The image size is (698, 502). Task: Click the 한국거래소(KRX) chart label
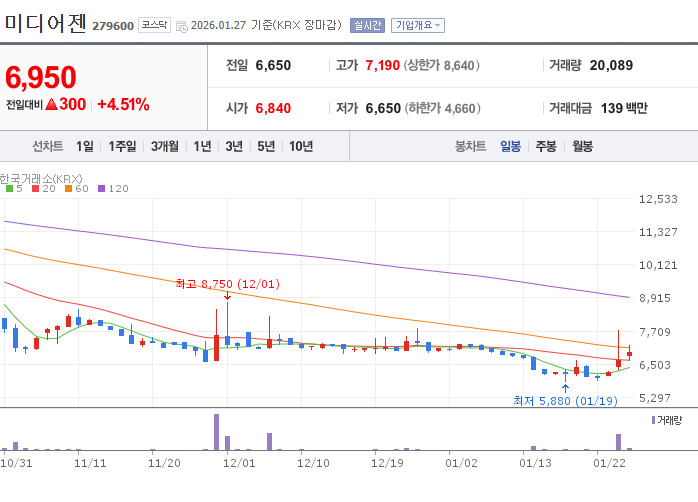tap(41, 178)
